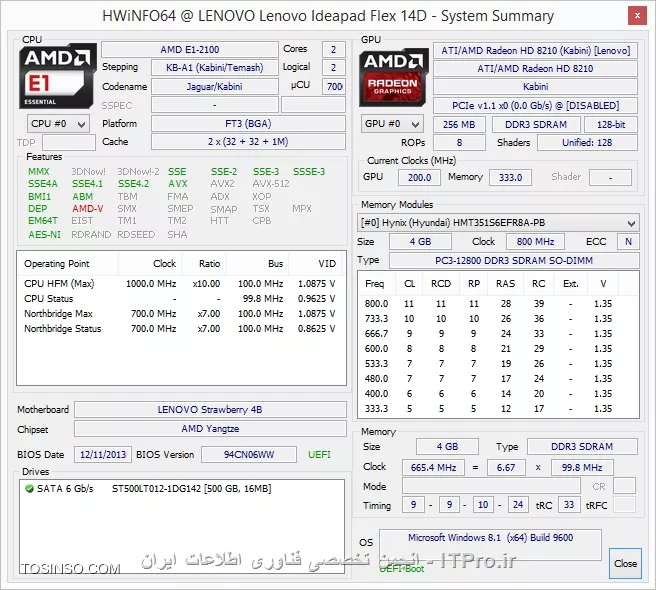Click the empty memory Mode field

(x=491, y=486)
